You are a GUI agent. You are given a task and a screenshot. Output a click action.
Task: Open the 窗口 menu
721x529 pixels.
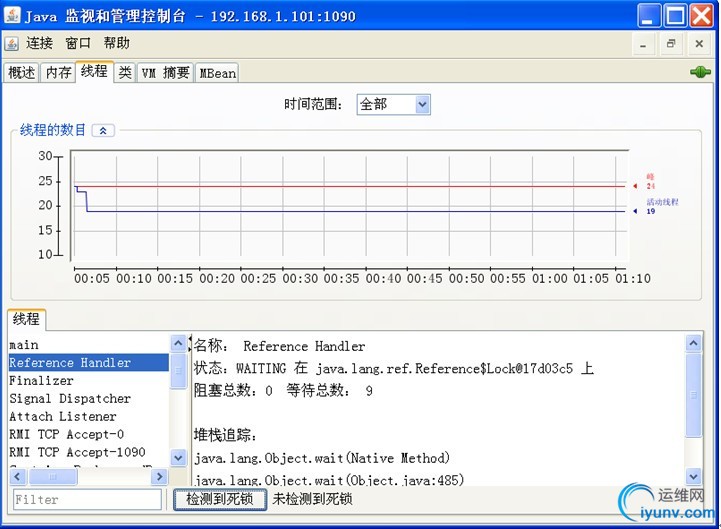click(x=78, y=43)
